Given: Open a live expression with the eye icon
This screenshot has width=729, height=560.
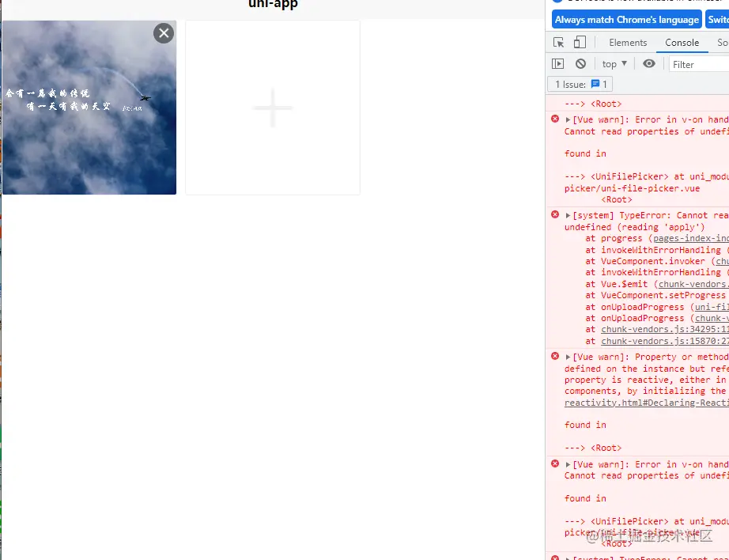Looking at the screenshot, I should 648,63.
